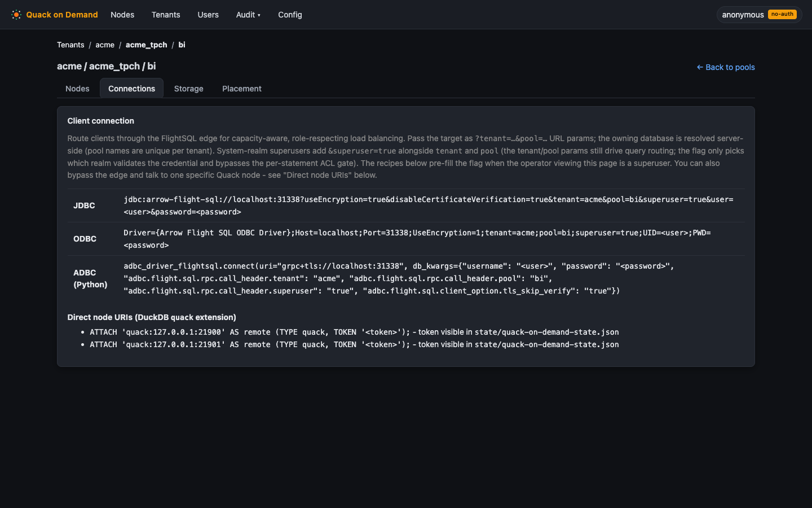Click the JDBC row label

coord(84,205)
